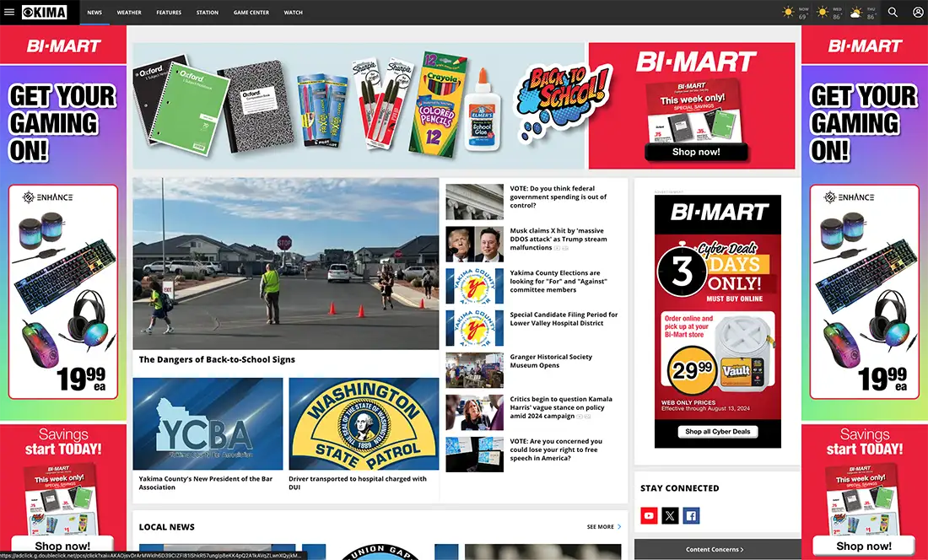Click the Washington State Patrol thumbnail
Screen dimensions: 928x560
(x=364, y=424)
